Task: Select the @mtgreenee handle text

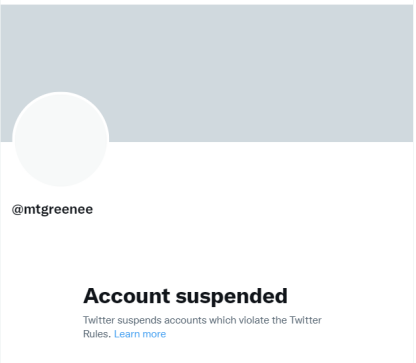Action: [x=52, y=210]
